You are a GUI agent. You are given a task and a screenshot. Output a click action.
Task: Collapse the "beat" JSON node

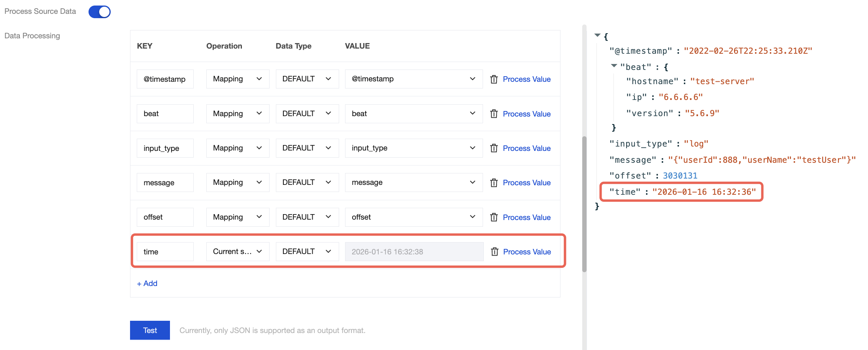(x=614, y=66)
